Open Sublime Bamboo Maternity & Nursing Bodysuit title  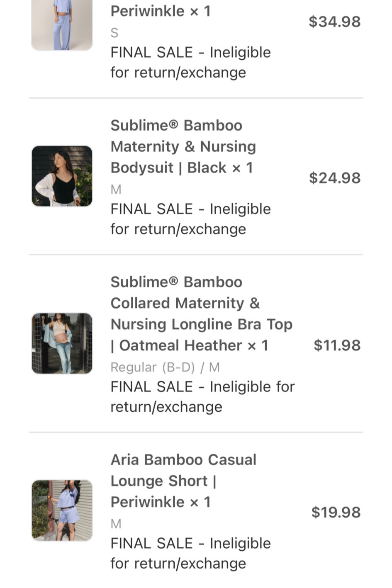click(x=183, y=146)
